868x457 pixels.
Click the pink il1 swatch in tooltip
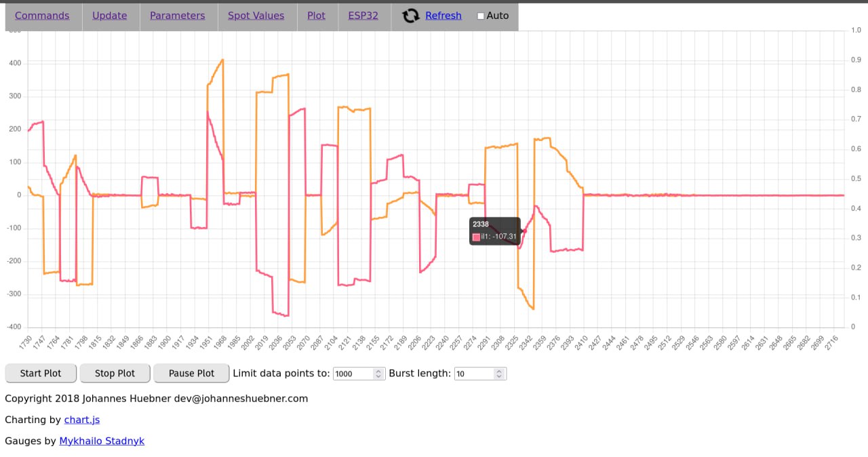pyautogui.click(x=477, y=237)
